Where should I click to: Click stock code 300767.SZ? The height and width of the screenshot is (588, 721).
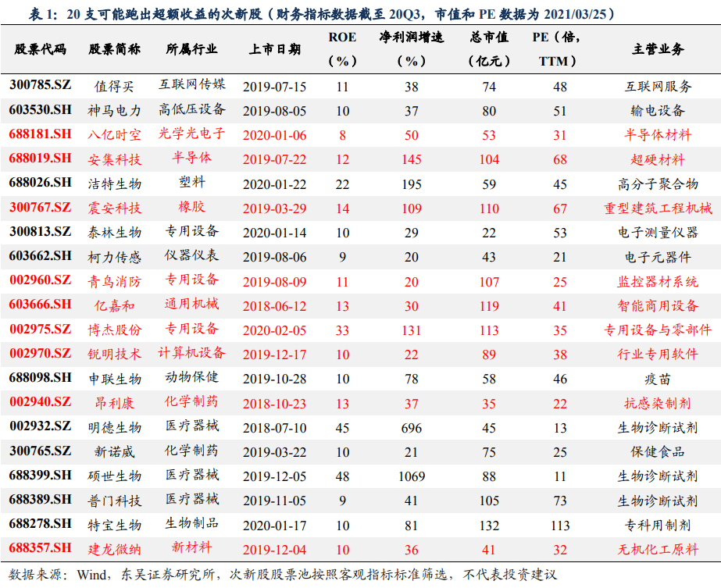click(41, 208)
